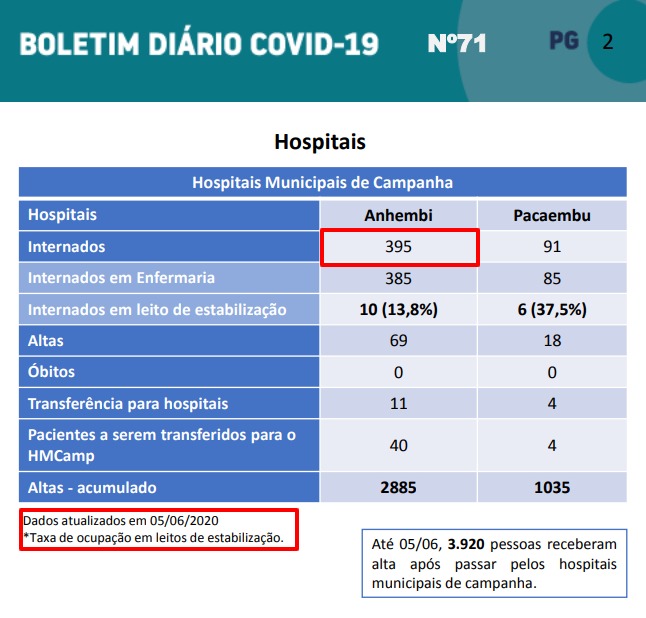Click Pacaembu Óbitos value '0'
Image resolution: width=646 pixels, height=618 pixels.
[x=552, y=372]
